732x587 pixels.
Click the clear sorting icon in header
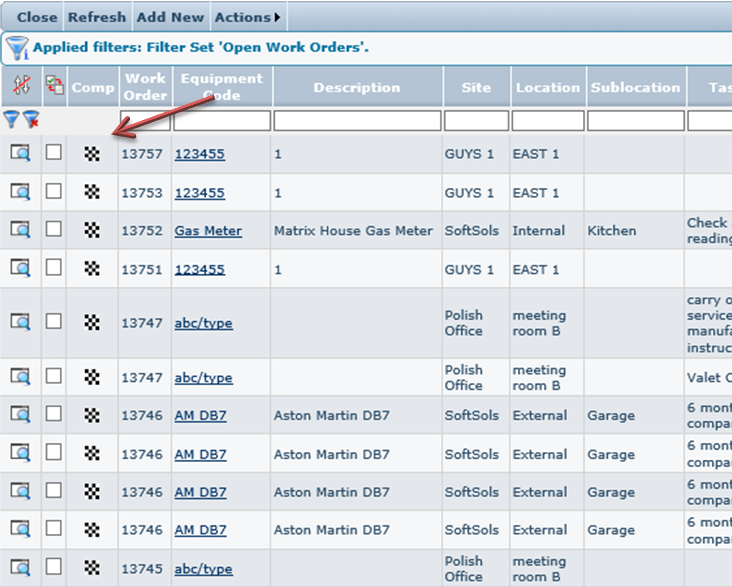pyautogui.click(x=20, y=87)
